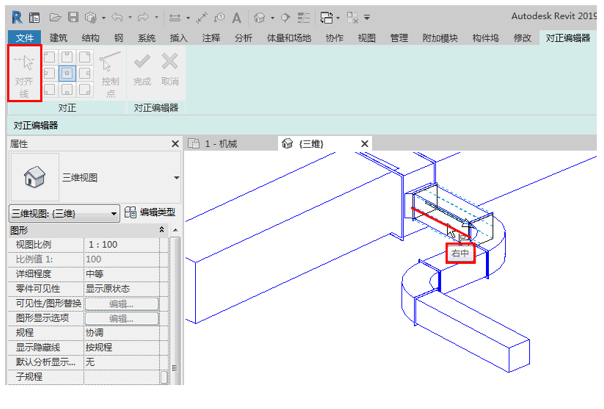The height and width of the screenshot is (409, 604).
Task: Click 编辑 button for 图形显示选项
Action: pyautogui.click(x=121, y=318)
